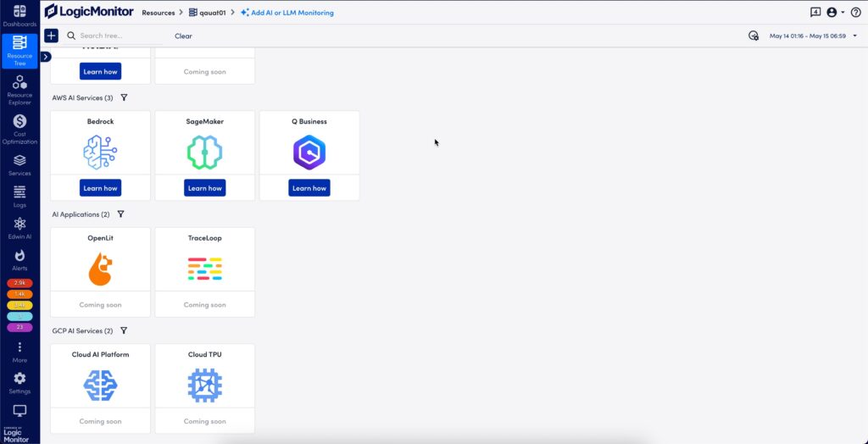Image resolution: width=868 pixels, height=444 pixels.
Task: Click the topmost Learn how button
Action: click(x=100, y=71)
